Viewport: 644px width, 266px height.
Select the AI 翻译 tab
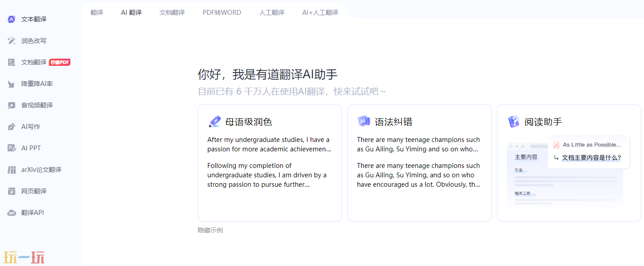[x=131, y=13]
